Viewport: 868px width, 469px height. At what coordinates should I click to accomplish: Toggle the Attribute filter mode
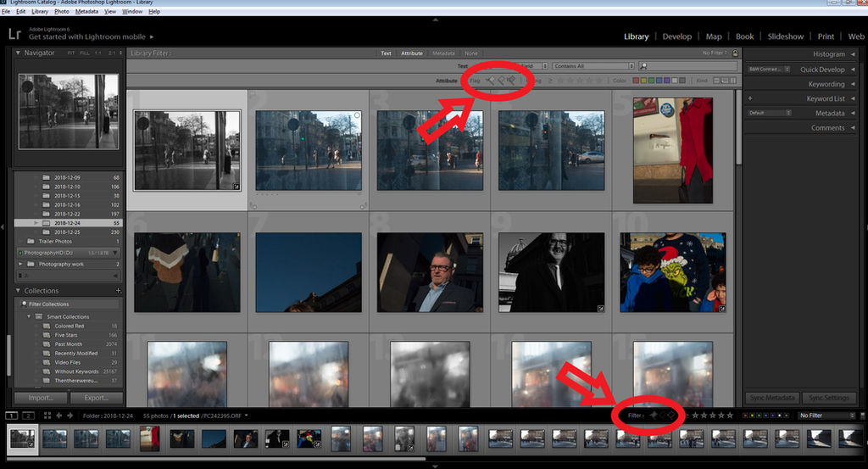(412, 53)
